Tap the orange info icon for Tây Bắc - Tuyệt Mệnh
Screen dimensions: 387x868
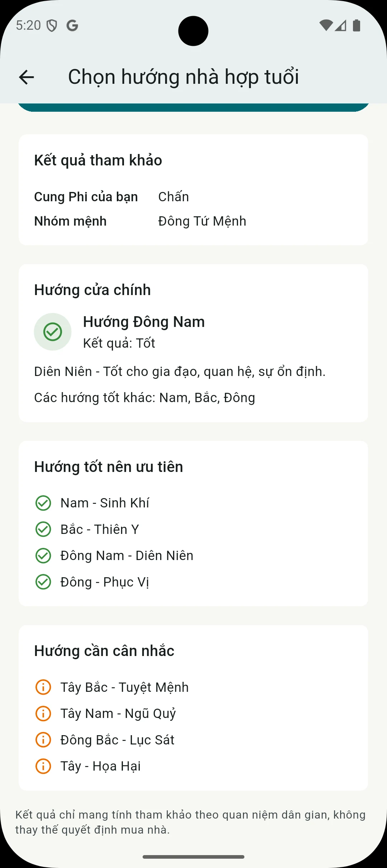43,687
